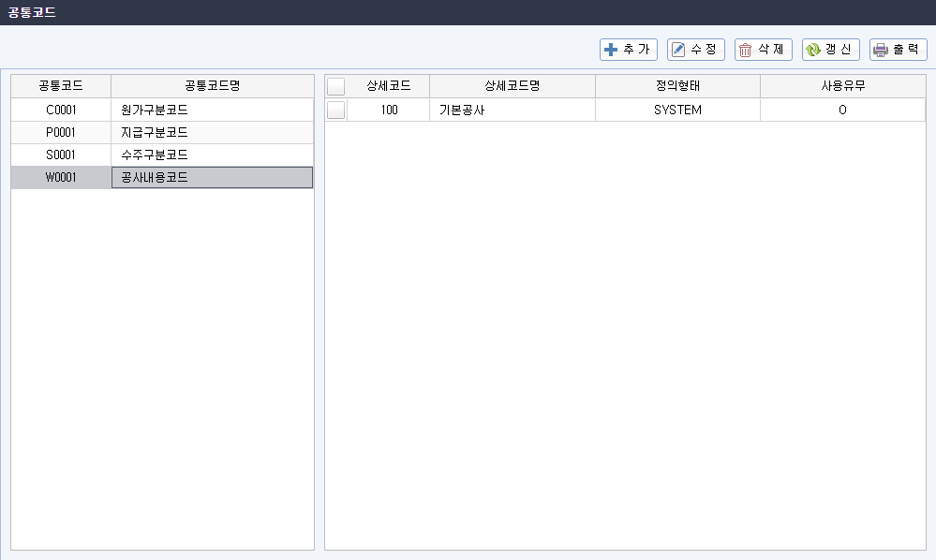The height and width of the screenshot is (560, 936).
Task: Select code S0001 in the list
Action: coord(61,155)
